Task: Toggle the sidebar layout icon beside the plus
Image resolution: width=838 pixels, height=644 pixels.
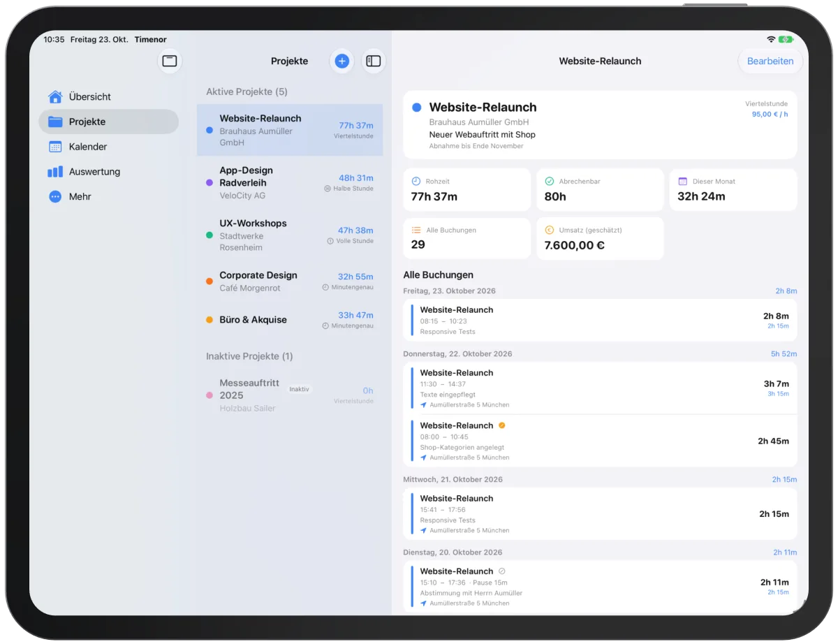Action: click(x=374, y=61)
